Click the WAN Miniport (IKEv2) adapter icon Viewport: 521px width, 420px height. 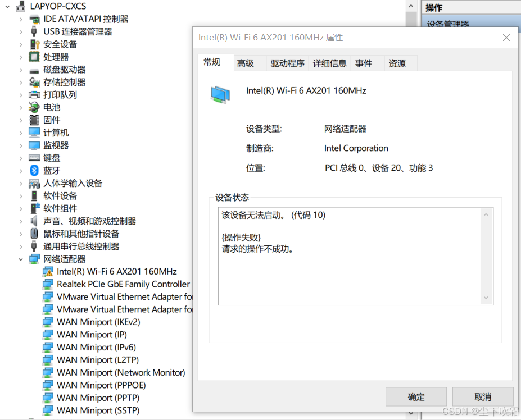point(48,322)
